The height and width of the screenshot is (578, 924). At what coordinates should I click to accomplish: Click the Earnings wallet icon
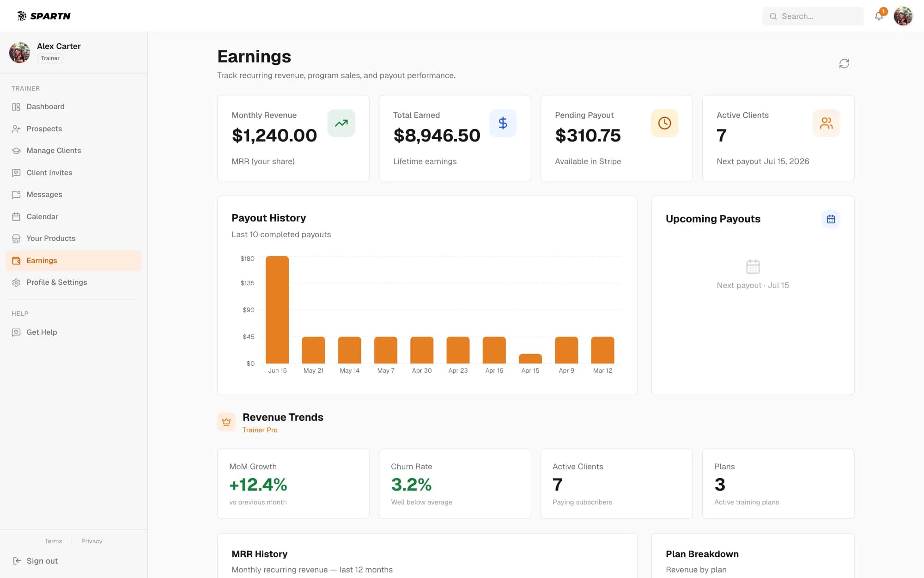click(x=16, y=260)
